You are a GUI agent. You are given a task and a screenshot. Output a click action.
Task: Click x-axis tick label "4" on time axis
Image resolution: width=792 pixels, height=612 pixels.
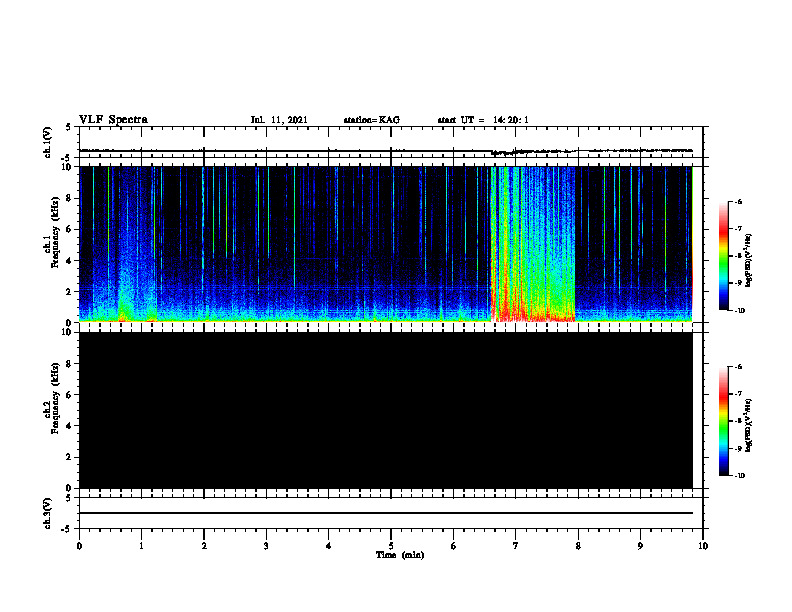pyautogui.click(x=329, y=546)
